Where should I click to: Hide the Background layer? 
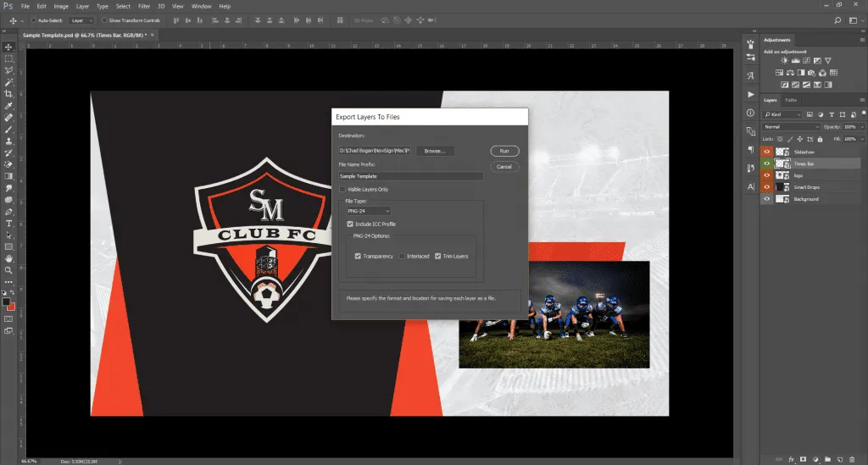tap(767, 199)
